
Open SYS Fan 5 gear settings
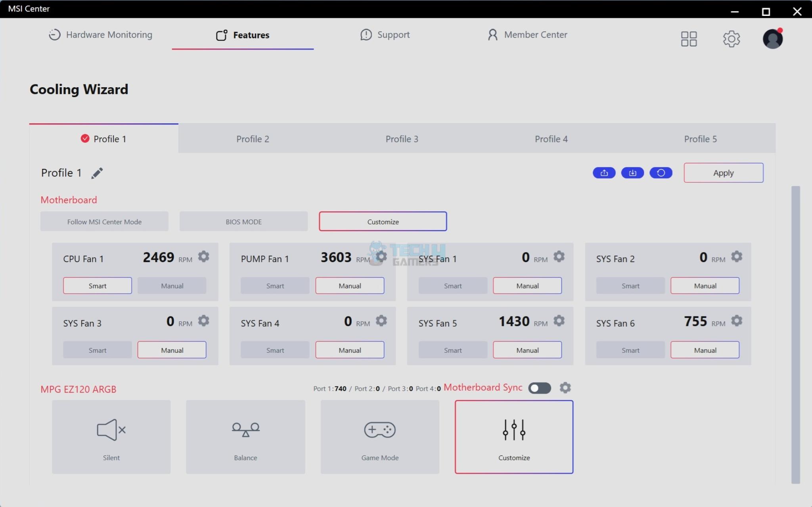[x=559, y=320]
